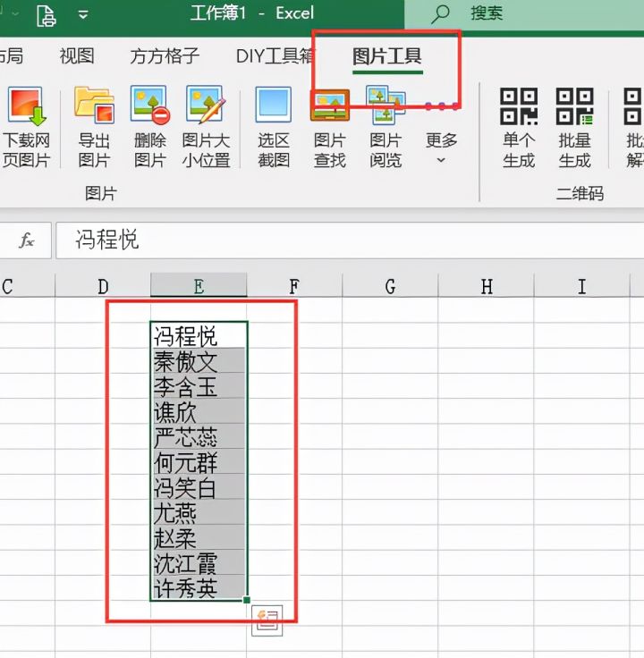Click the formula bar showing 冯程悦
644x658 pixels.
pyautogui.click(x=350, y=240)
